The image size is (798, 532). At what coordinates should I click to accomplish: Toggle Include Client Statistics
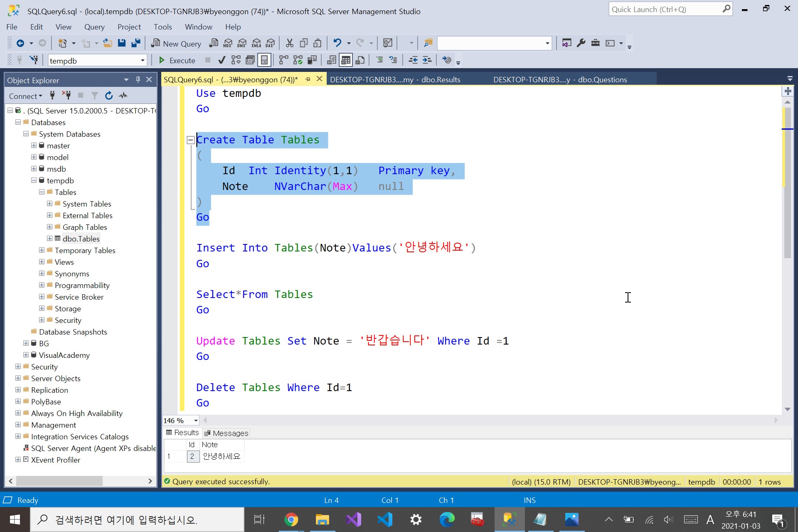312,60
